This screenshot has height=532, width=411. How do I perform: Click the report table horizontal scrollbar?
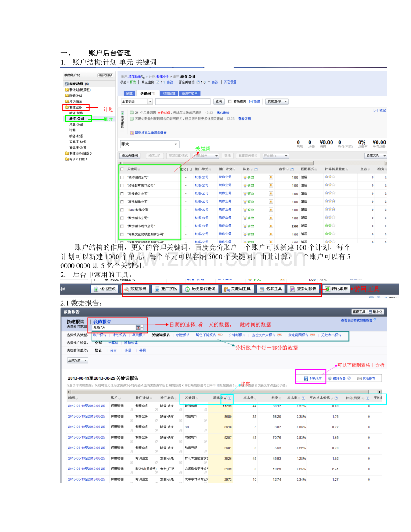click(224, 392)
